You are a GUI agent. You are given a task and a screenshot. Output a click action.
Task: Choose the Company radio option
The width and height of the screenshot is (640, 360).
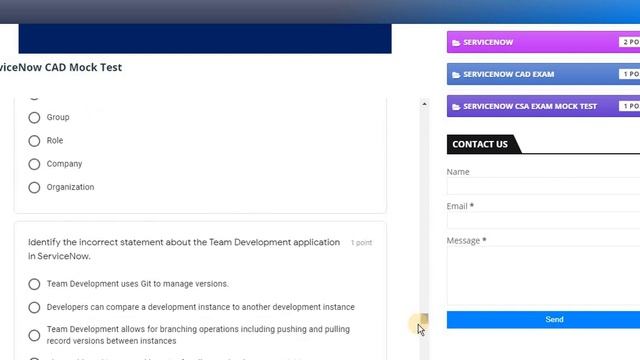pyautogui.click(x=34, y=164)
